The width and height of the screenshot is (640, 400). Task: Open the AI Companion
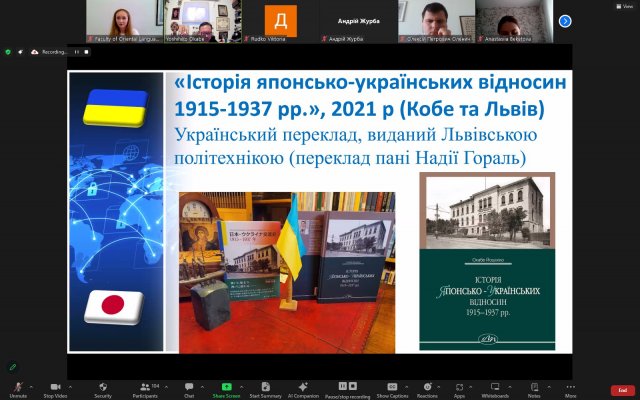pyautogui.click(x=301, y=387)
